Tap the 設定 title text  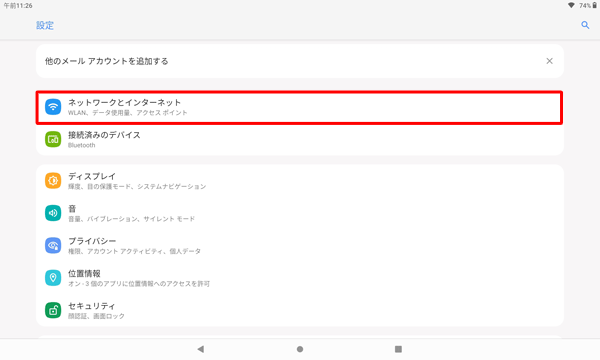45,25
